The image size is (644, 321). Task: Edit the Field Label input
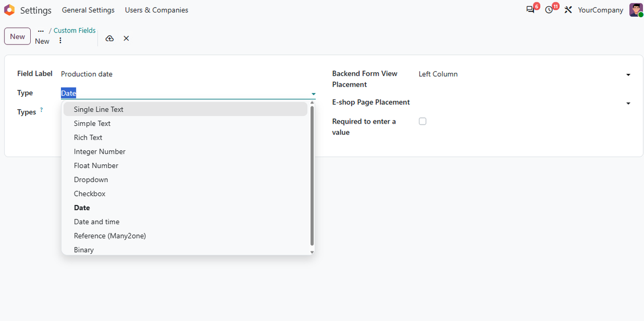pyautogui.click(x=188, y=74)
